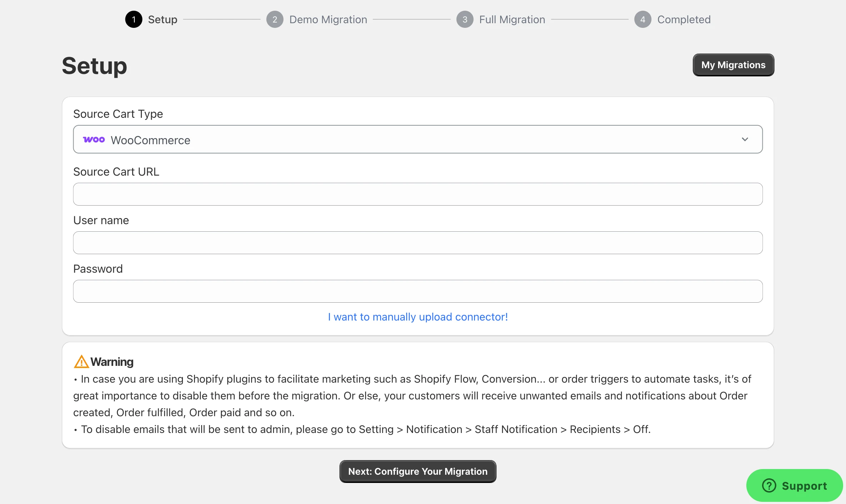Click Next: Configure Your Migration button

point(418,472)
